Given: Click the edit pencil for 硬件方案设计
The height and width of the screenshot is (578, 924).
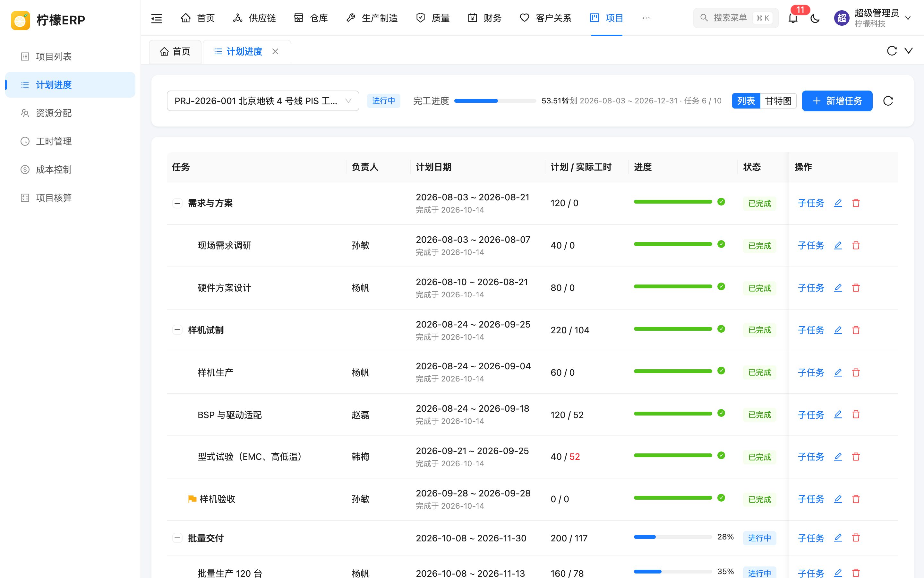Looking at the screenshot, I should coord(838,288).
